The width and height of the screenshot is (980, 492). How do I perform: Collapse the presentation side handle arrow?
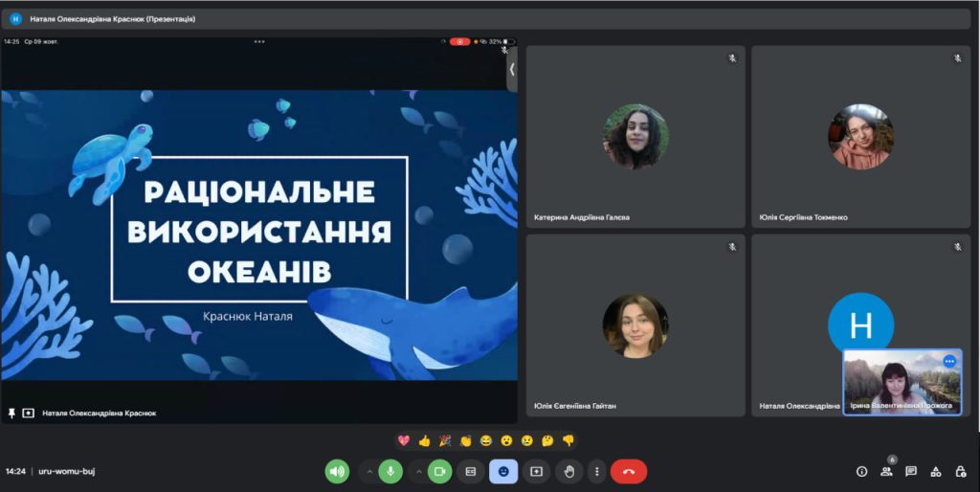512,69
